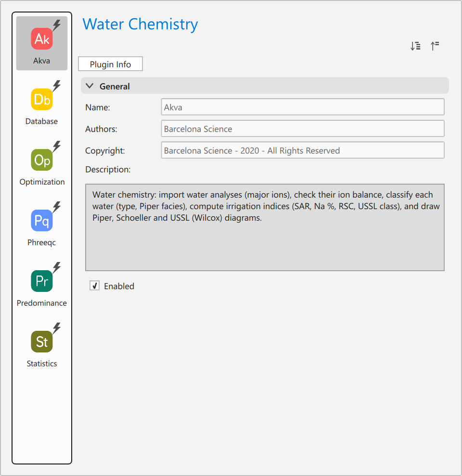462x476 pixels.
Task: Click the Authors field Barcelona Science
Action: click(303, 128)
